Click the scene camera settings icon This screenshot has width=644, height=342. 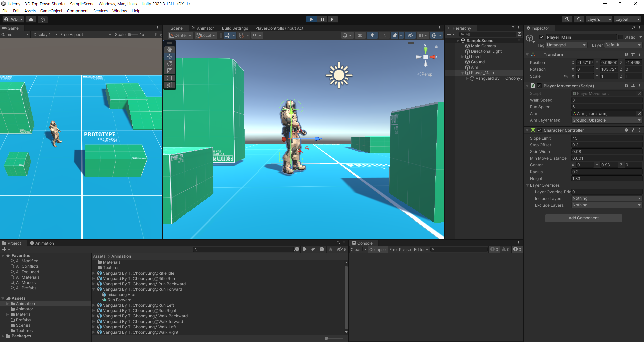421,35
